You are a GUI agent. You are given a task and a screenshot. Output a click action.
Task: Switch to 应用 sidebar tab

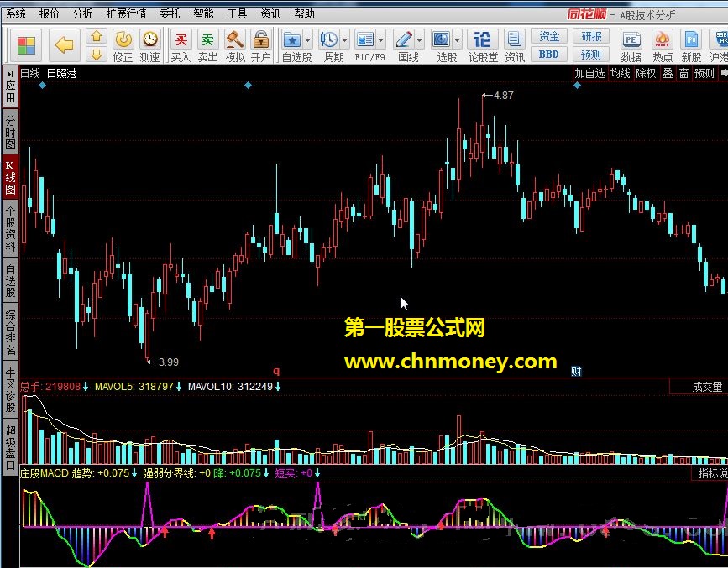[x=10, y=86]
